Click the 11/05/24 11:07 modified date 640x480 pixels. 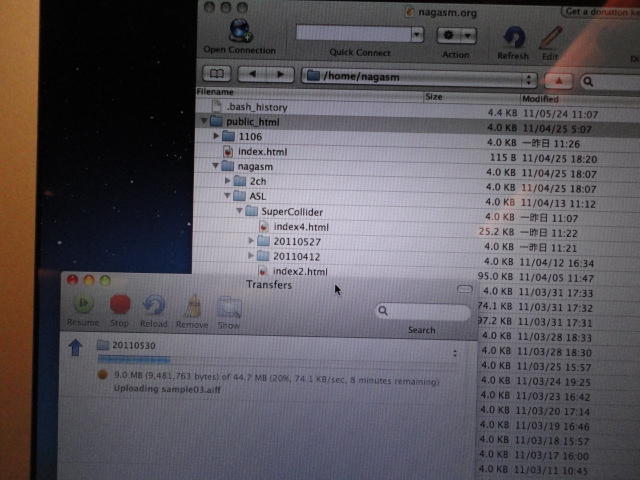click(560, 115)
